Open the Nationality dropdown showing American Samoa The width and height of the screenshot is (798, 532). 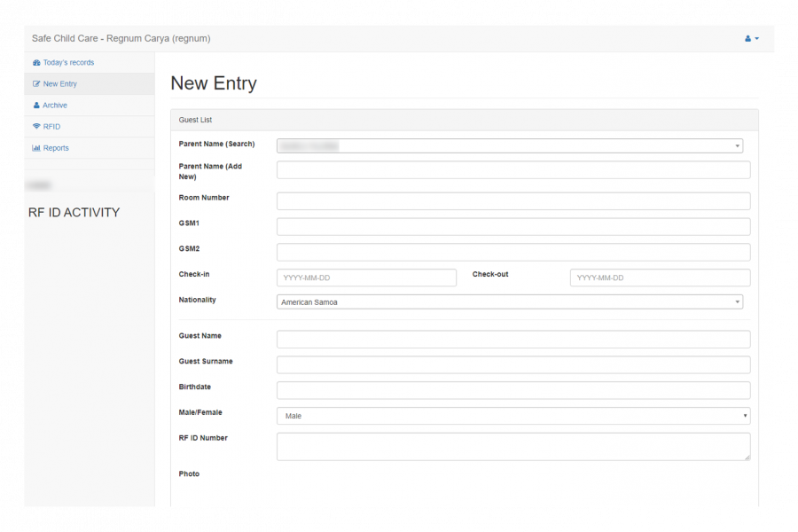pos(510,302)
